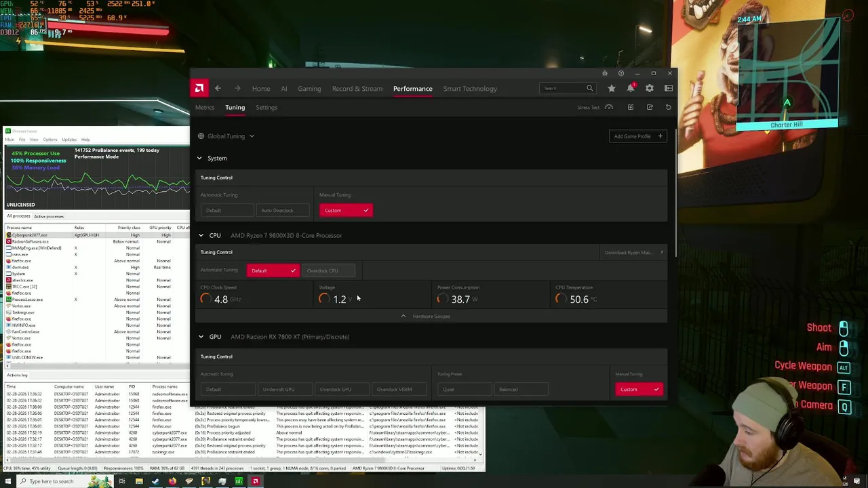Select GPU Custom manual tuning
868x488 pixels.
(x=639, y=389)
